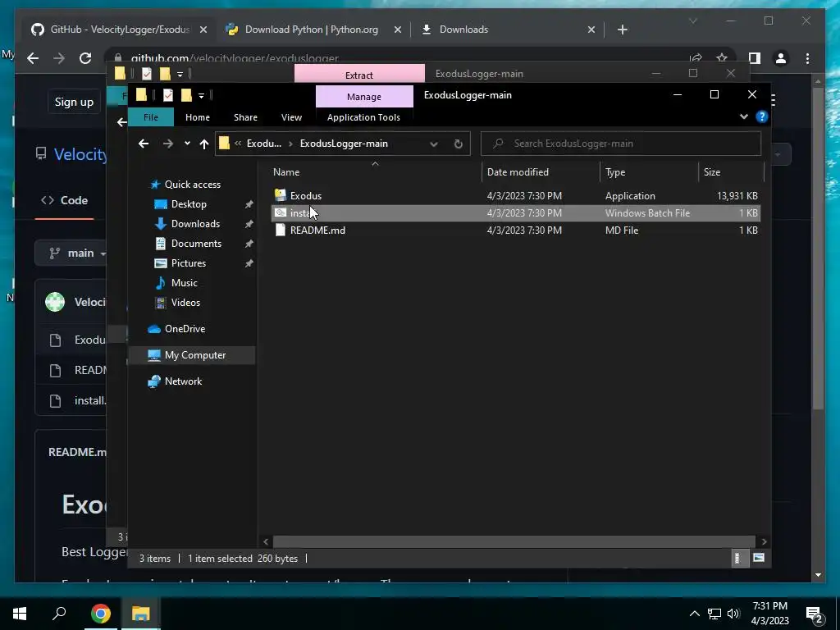Viewport: 840px width, 630px height.
Task: Open Pictures in navigation pane
Action: click(x=188, y=263)
